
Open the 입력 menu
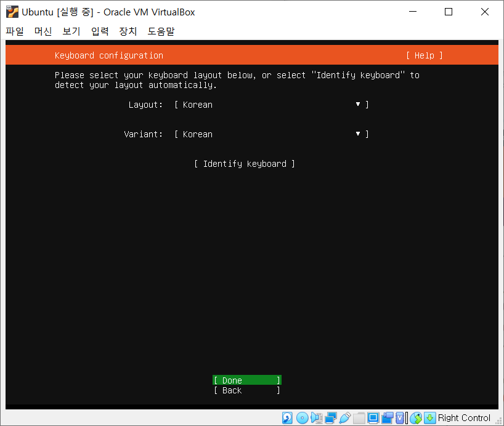[x=100, y=31]
